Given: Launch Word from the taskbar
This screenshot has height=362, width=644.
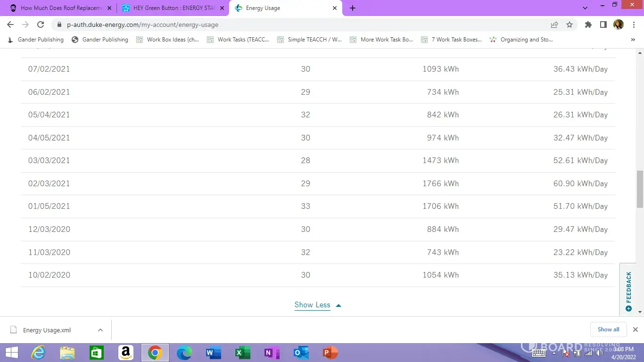Looking at the screenshot, I should pos(213,352).
